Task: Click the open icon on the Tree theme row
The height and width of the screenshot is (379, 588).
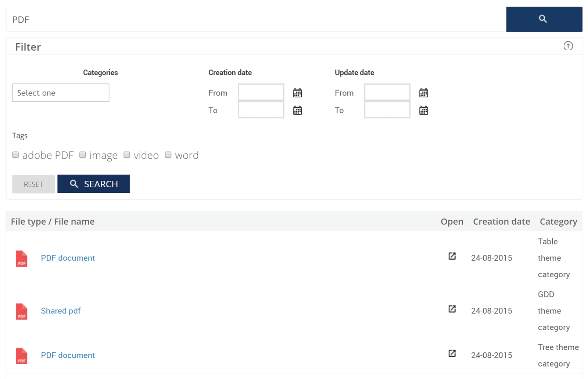Action: coord(452,354)
